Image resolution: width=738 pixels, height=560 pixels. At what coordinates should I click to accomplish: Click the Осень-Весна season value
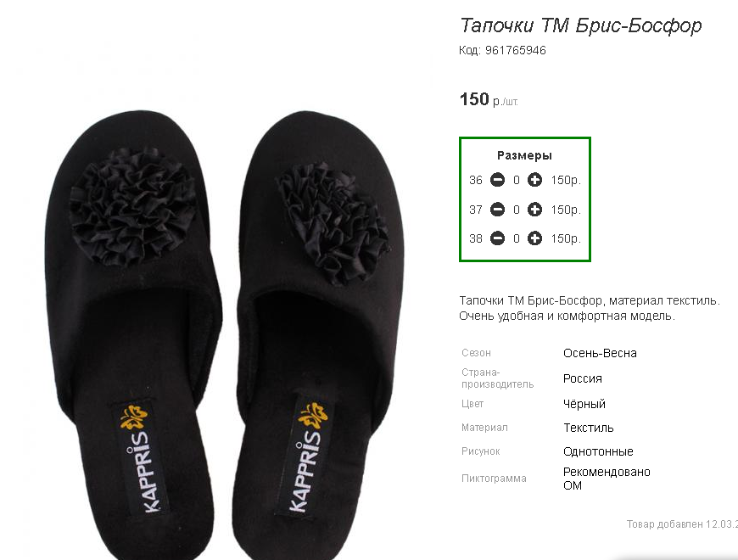pyautogui.click(x=600, y=353)
